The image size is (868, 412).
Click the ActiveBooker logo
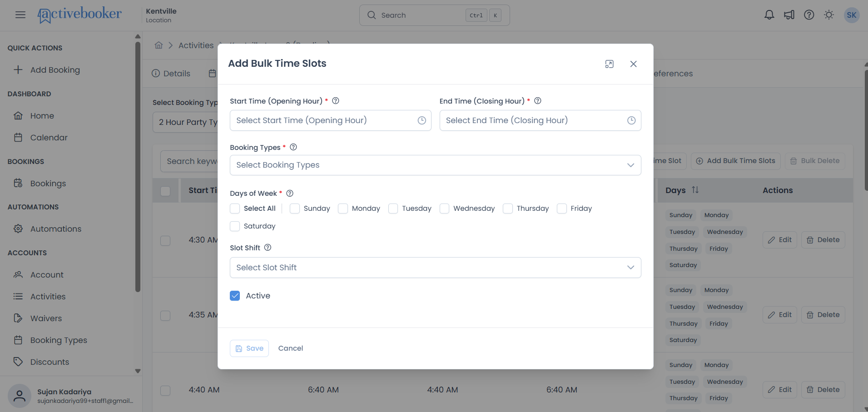point(79,15)
